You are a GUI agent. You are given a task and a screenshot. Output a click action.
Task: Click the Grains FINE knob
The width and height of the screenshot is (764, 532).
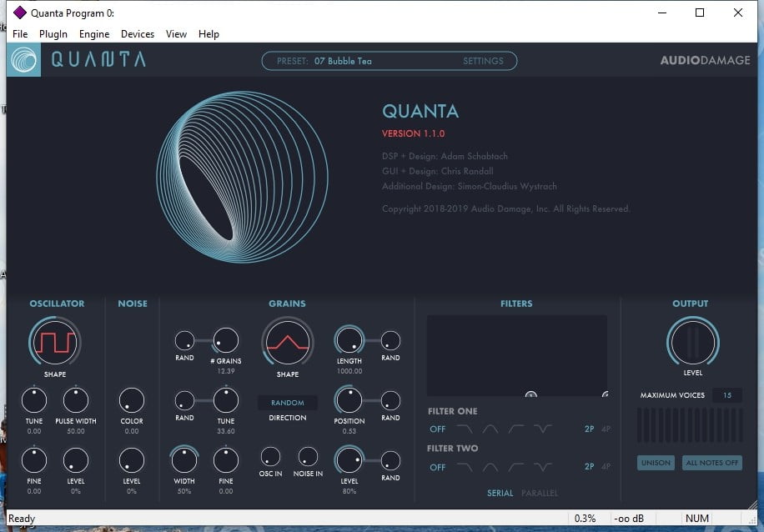click(x=225, y=460)
